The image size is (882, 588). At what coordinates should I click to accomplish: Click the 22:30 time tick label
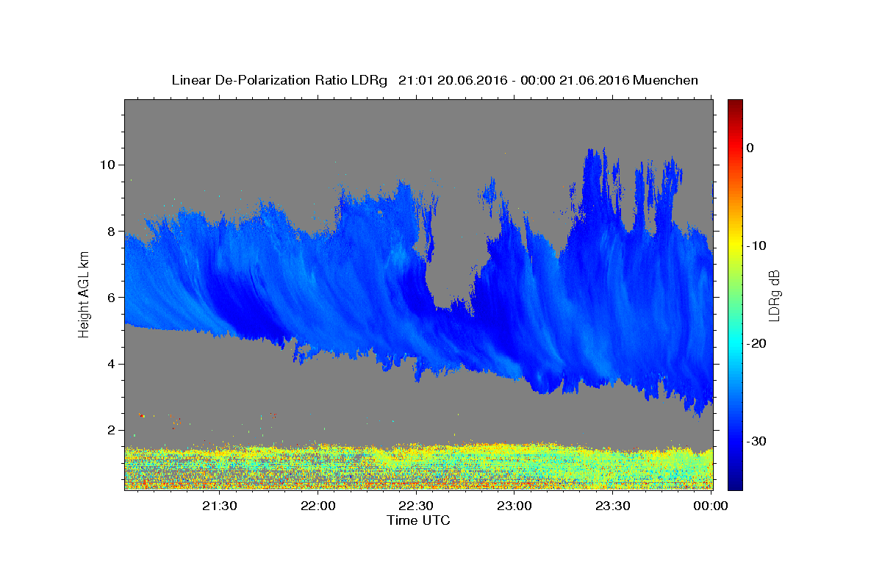coord(417,506)
